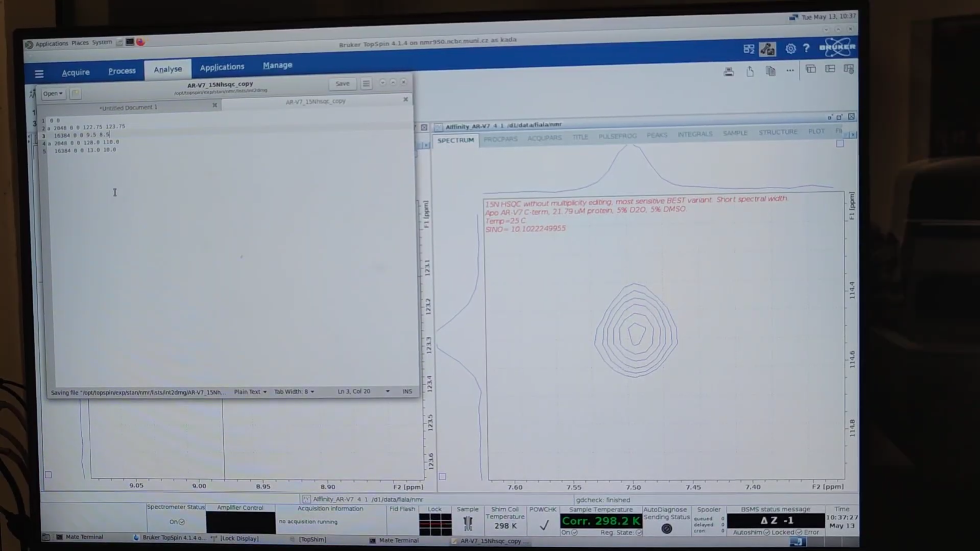Open the TopSpin hamburger menu

pos(39,73)
